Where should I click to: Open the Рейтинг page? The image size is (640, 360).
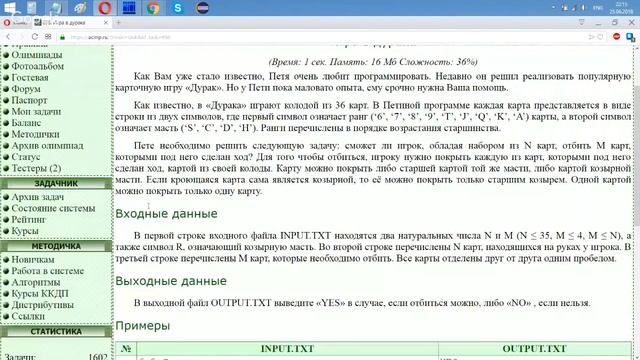point(29,220)
